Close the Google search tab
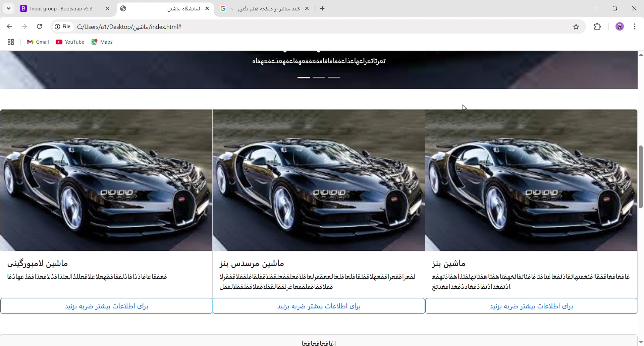644x346 pixels. point(307,9)
